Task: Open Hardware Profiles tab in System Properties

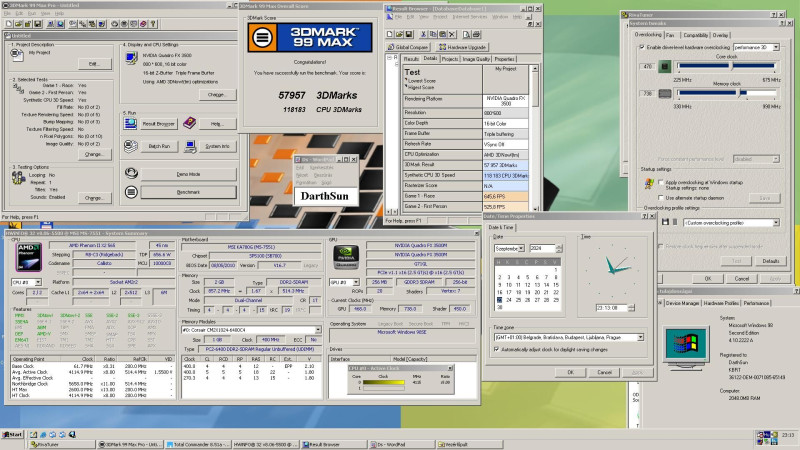Action: [x=721, y=303]
